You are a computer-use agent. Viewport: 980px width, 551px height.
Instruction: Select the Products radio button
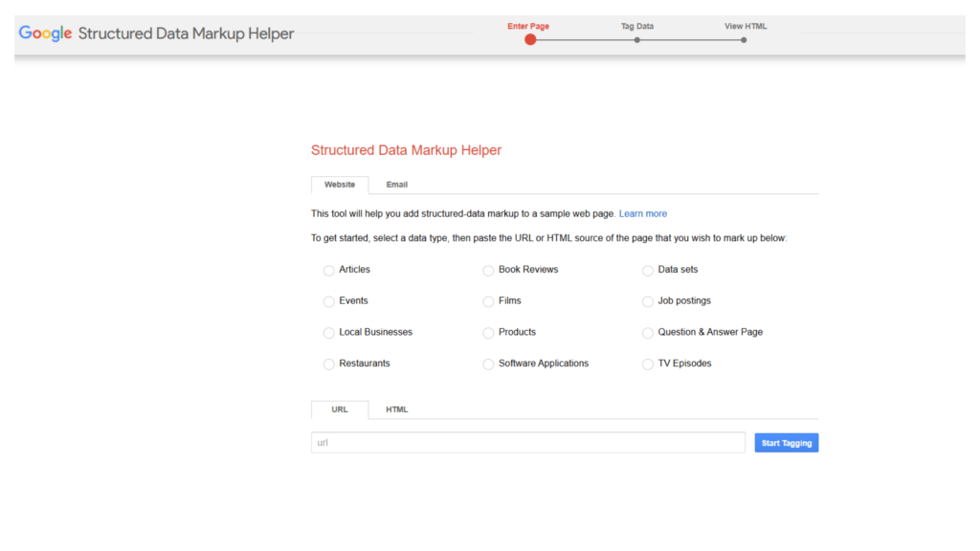pyautogui.click(x=488, y=333)
